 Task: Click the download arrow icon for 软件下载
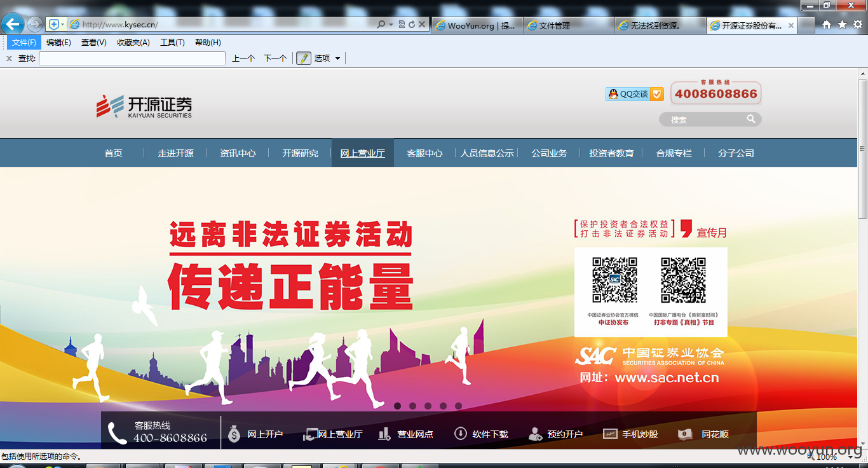pos(460,434)
